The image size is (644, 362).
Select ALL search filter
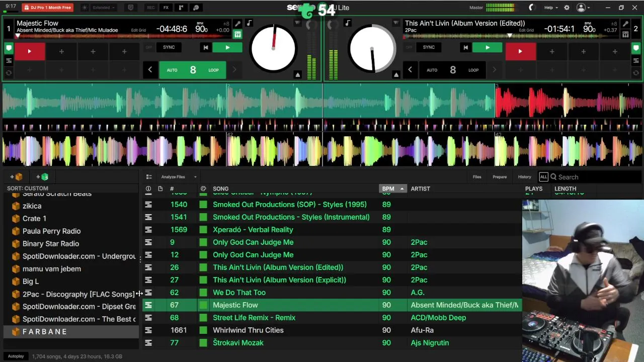tap(543, 177)
